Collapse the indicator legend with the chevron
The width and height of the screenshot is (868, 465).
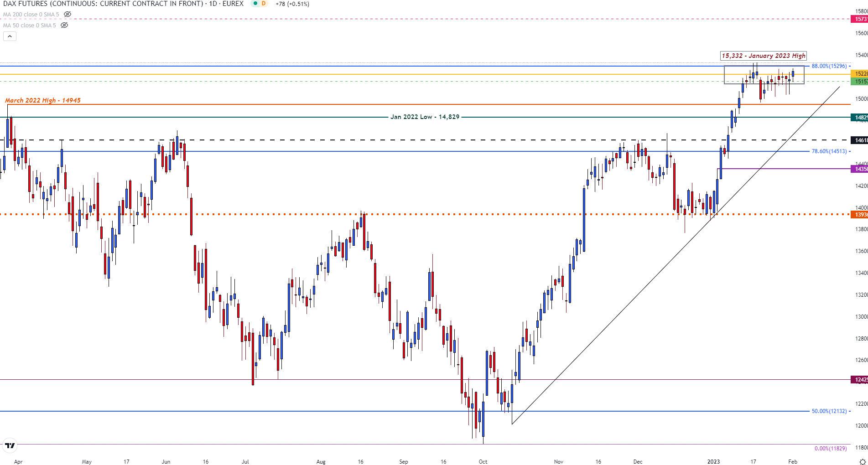10,36
